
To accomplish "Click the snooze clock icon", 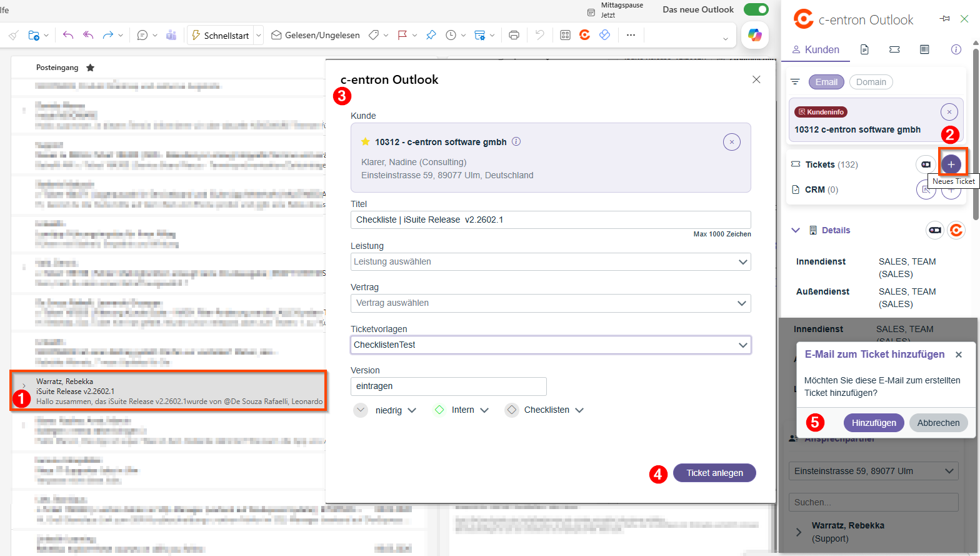I will [451, 36].
